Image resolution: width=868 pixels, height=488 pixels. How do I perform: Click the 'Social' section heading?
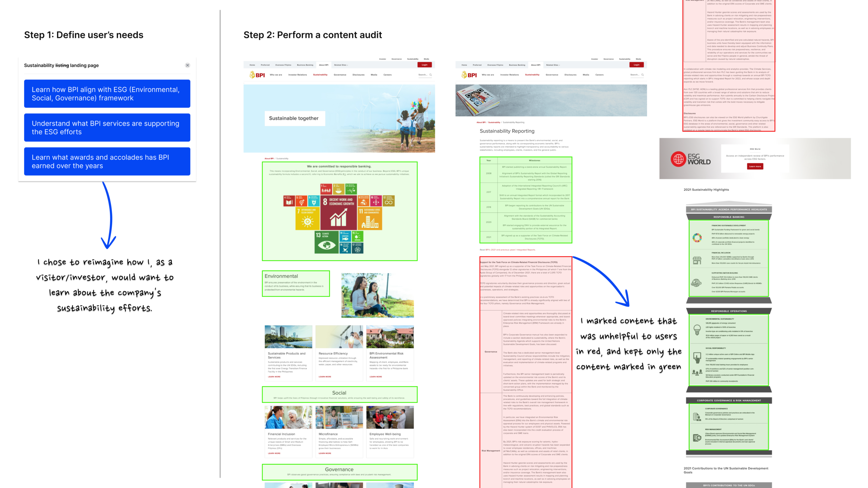(339, 393)
